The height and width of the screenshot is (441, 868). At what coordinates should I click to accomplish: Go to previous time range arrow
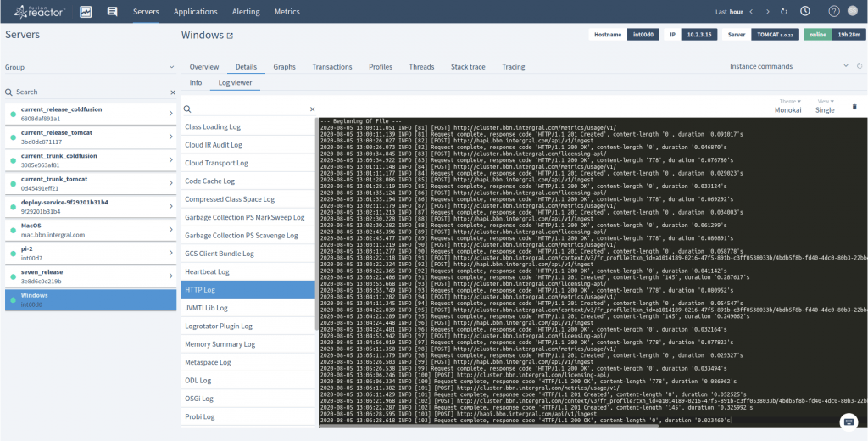point(751,12)
